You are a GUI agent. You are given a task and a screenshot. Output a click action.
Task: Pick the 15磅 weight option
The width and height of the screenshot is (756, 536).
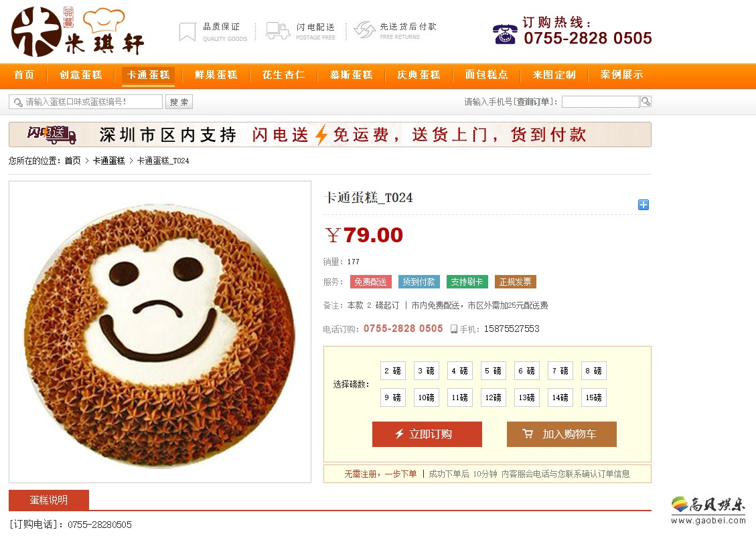593,397
